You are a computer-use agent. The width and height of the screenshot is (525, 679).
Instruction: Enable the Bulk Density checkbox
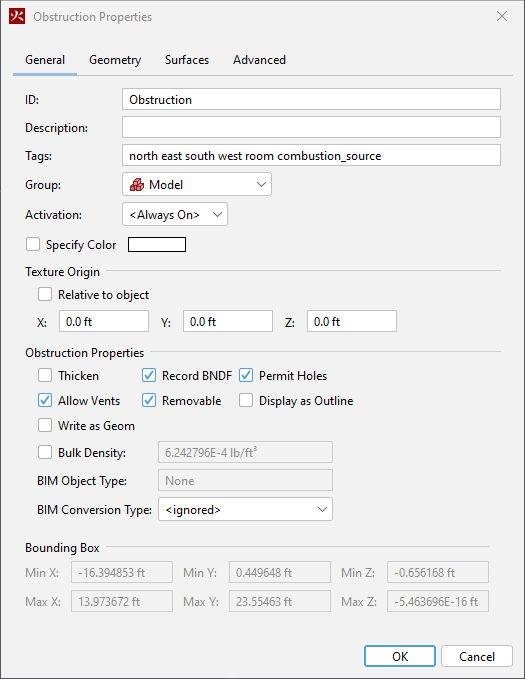45,452
